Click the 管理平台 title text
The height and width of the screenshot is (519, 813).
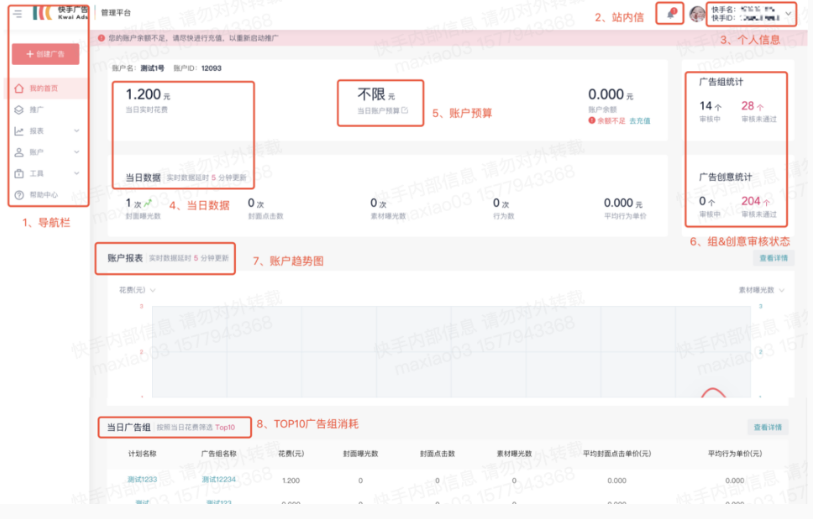tap(116, 12)
